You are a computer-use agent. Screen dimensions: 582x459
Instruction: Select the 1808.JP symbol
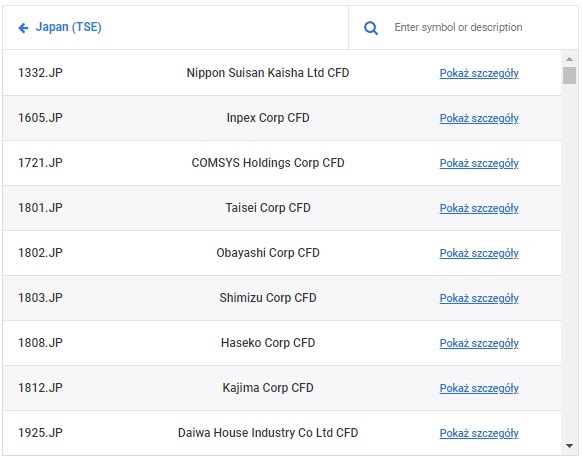point(40,343)
